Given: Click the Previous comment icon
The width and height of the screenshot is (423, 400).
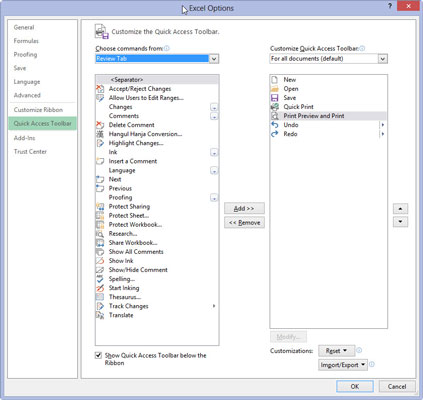Looking at the screenshot, I should coord(100,188).
